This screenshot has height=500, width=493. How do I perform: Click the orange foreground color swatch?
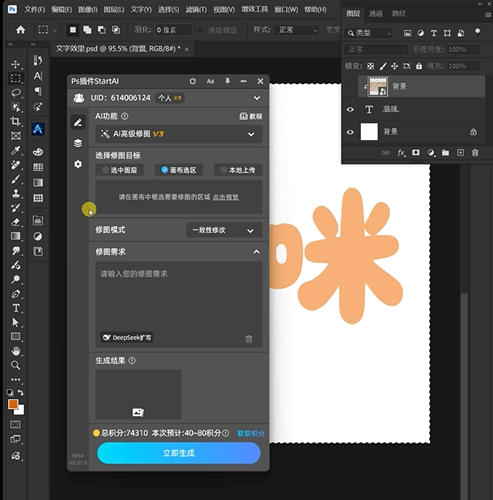point(13,404)
